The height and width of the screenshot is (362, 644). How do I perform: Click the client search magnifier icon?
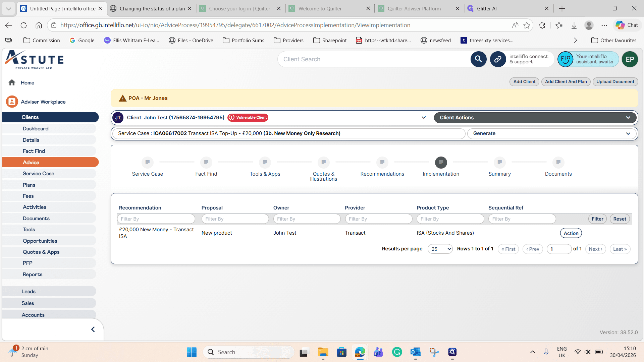478,59
